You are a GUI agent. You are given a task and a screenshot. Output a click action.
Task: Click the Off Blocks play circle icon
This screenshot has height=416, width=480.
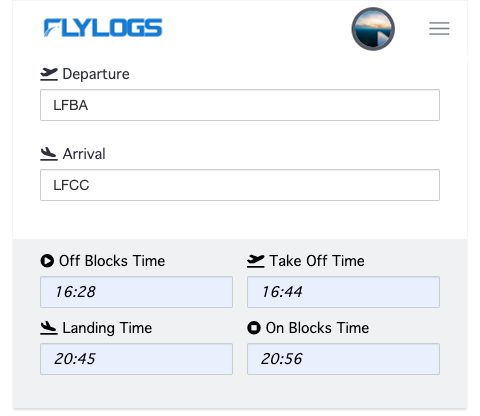[47, 261]
